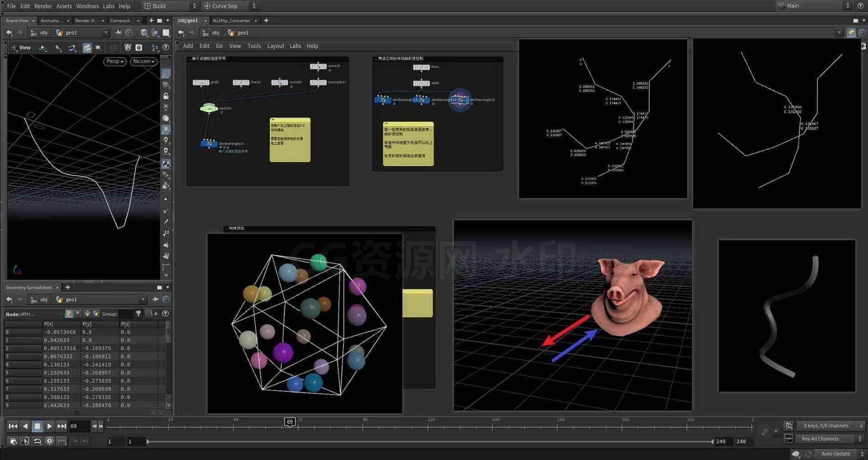Play the animation in reverse
Viewport: 868px width, 460px height.
click(x=25, y=426)
